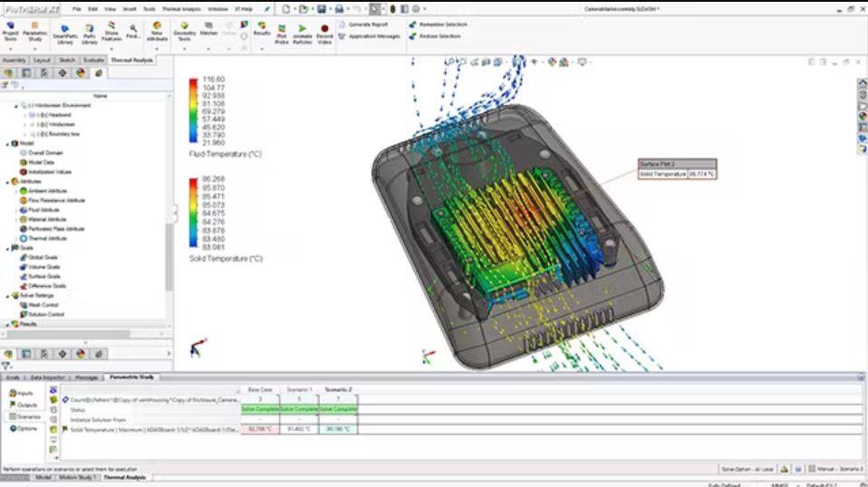
Task: Collapse the Attributes tree node
Action: [8, 181]
